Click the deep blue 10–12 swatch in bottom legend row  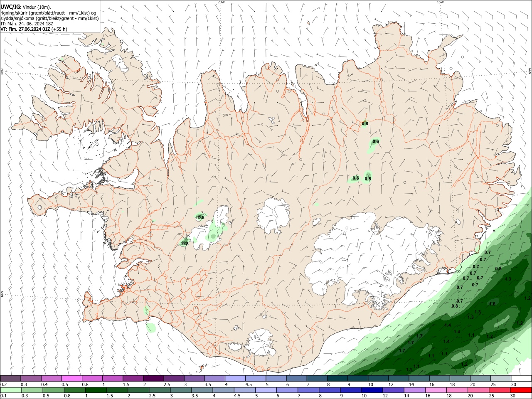coord(372,390)
